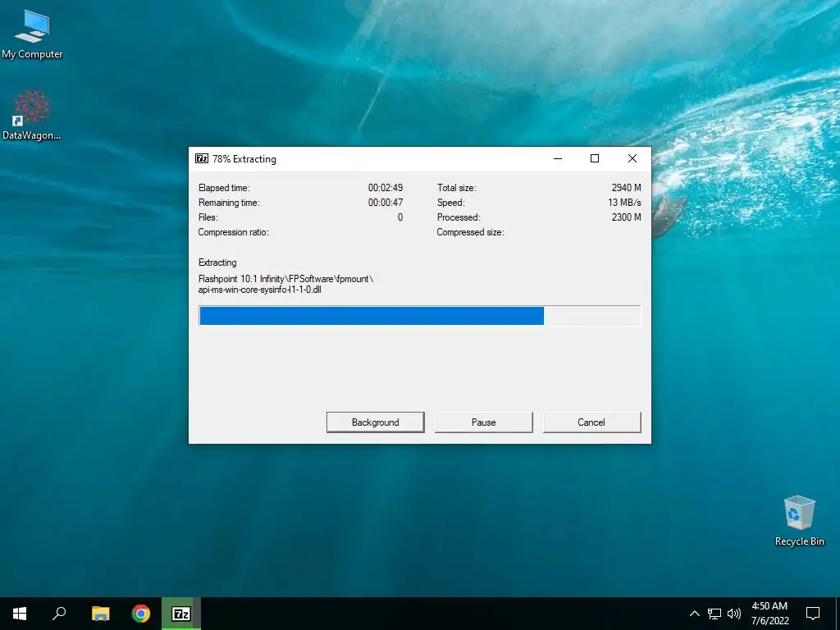
Task: Select the Recycle Bin icon
Action: (799, 521)
